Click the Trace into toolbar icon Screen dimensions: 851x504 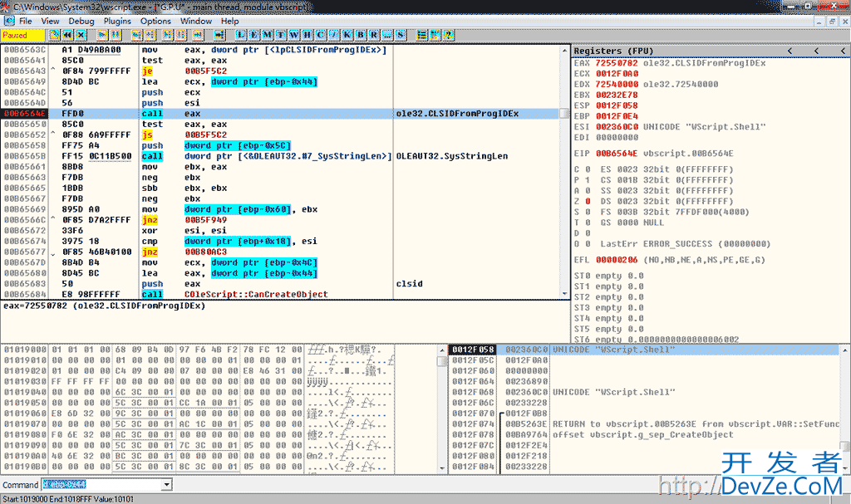click(x=168, y=35)
